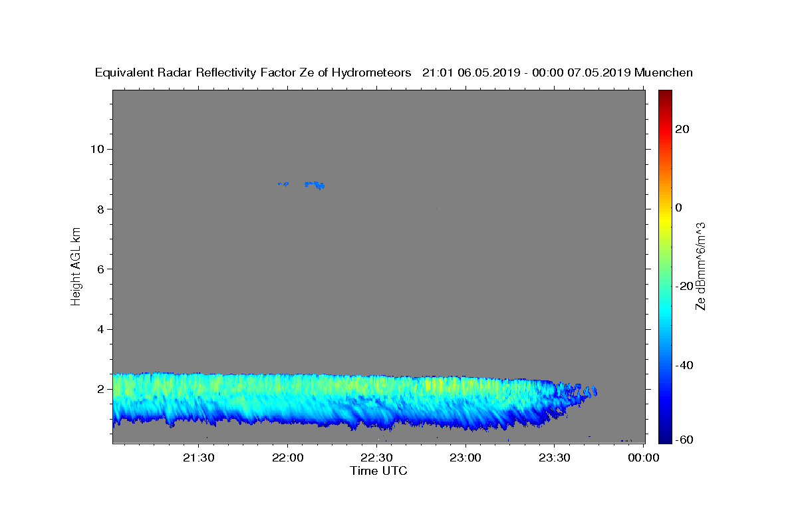The height and width of the screenshot is (532, 798).
Task: Click the height tick label '6'
Action: pyautogui.click(x=99, y=269)
